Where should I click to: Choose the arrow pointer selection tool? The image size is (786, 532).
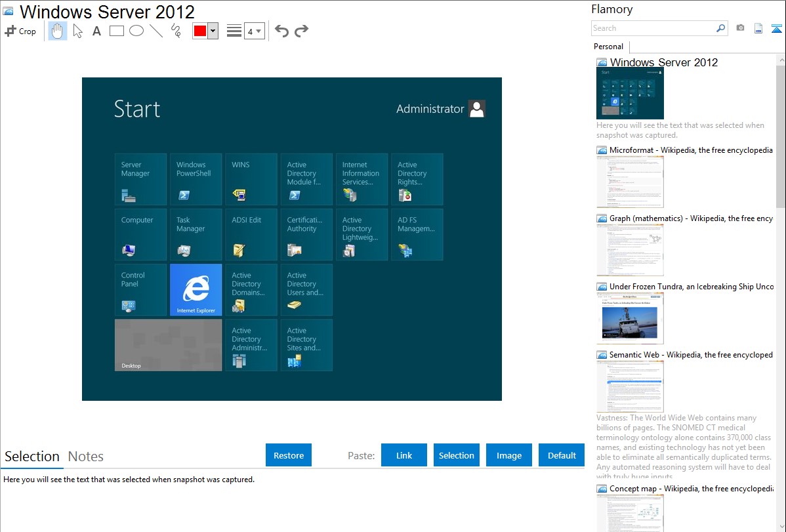(x=77, y=31)
